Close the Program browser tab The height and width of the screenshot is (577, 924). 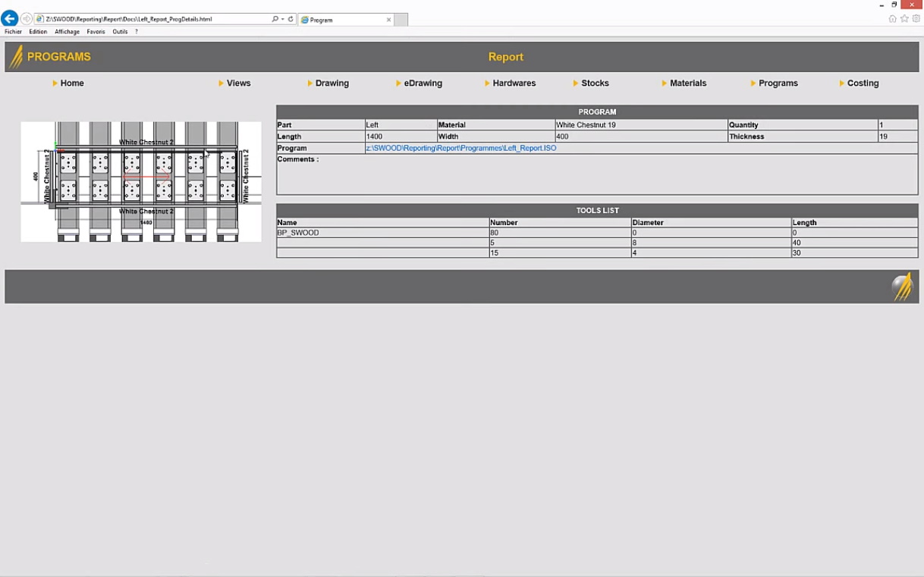[x=389, y=20]
